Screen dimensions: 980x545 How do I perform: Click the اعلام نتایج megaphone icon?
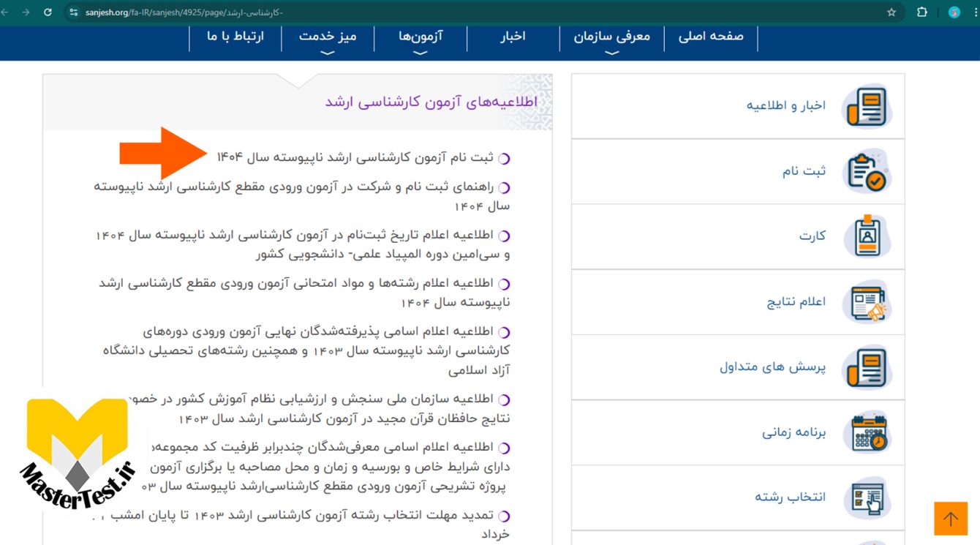pyautogui.click(x=867, y=301)
